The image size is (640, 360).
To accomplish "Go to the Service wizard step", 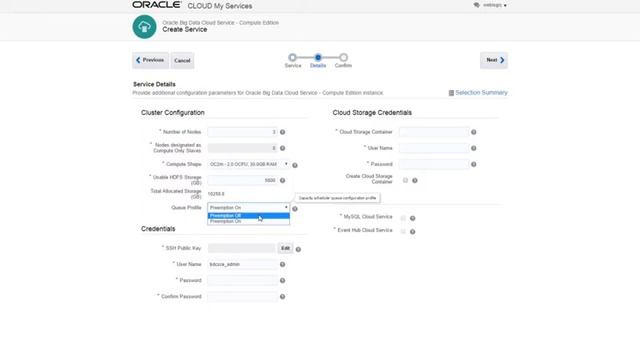I will click(292, 58).
